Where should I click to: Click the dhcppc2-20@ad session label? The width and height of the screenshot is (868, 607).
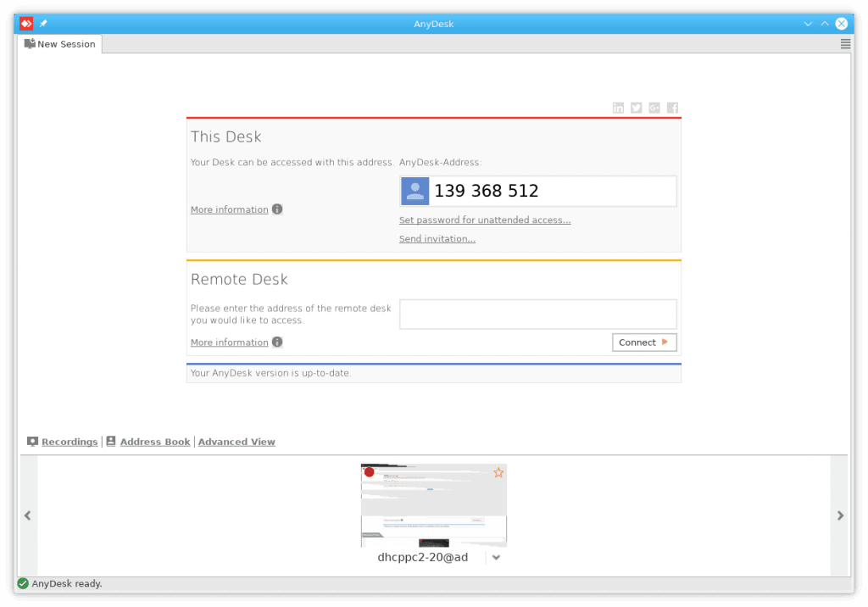[x=423, y=557]
